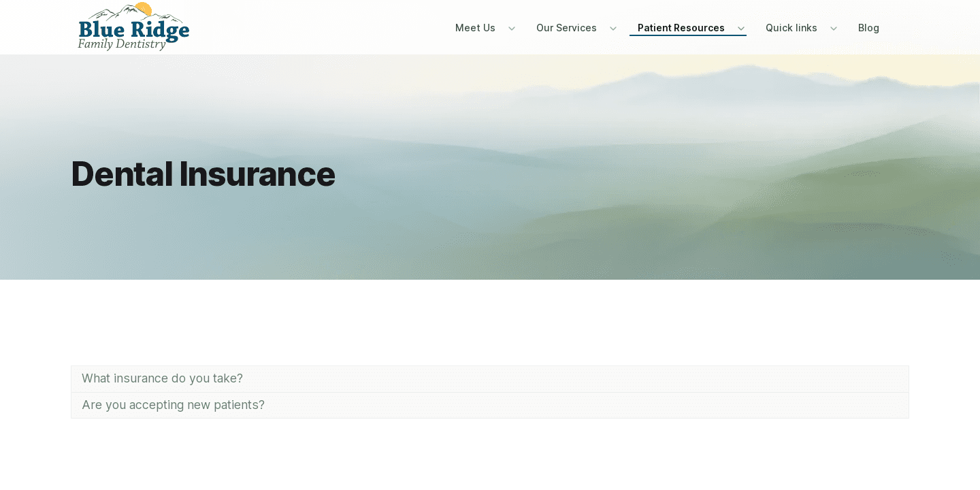Expand the chevron next to Quick links
This screenshot has height=490, width=980.
click(x=834, y=29)
